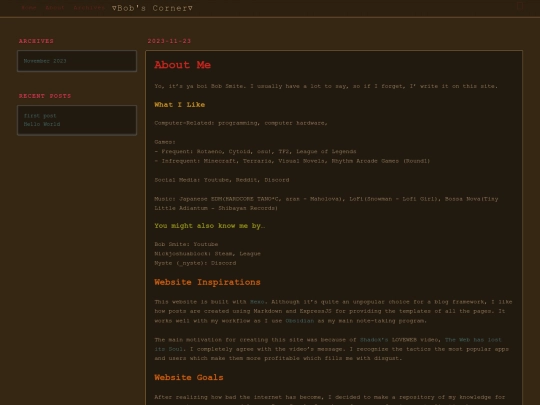This screenshot has width=540, height=405.
Task: Click the ARCHIVES sidebar heading
Action: point(36,41)
